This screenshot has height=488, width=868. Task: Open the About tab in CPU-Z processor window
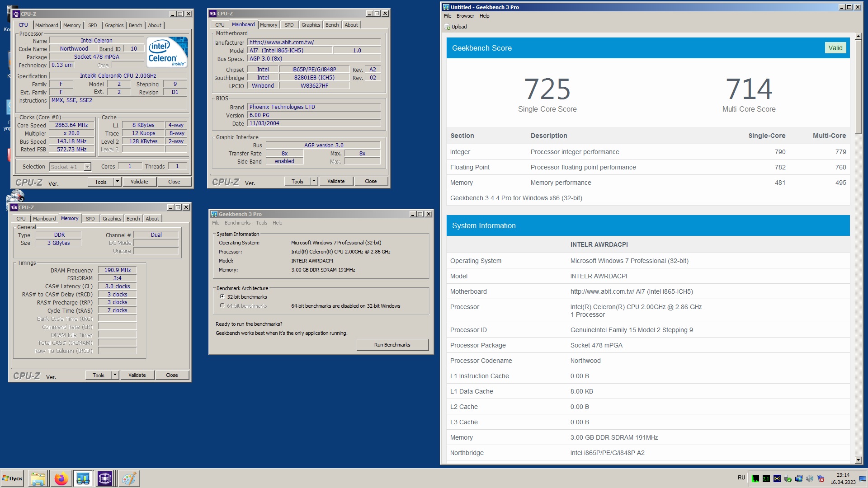155,25
